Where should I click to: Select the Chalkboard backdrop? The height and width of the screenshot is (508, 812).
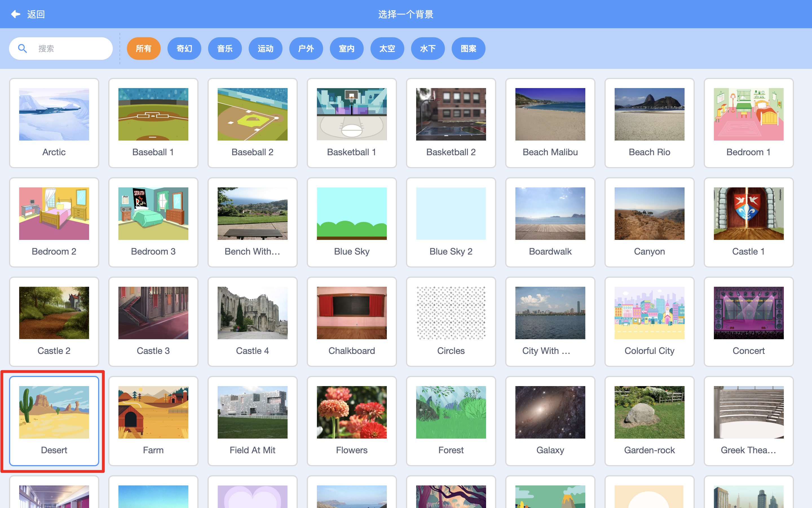coord(352,321)
